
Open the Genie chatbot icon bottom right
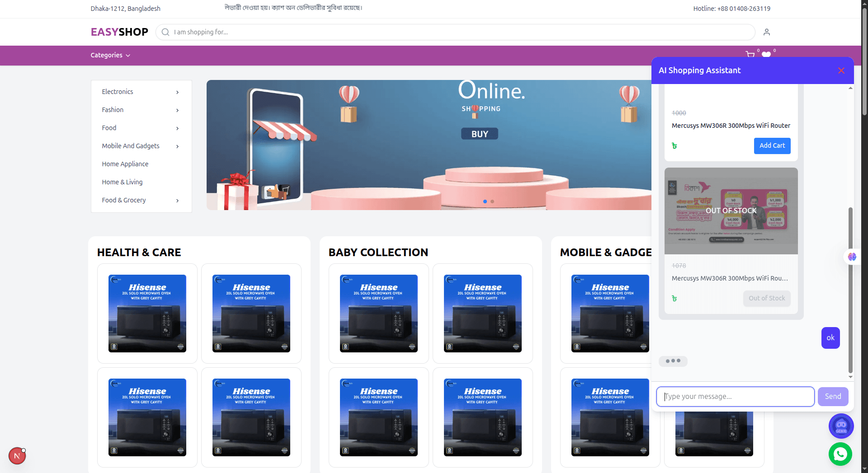841,426
